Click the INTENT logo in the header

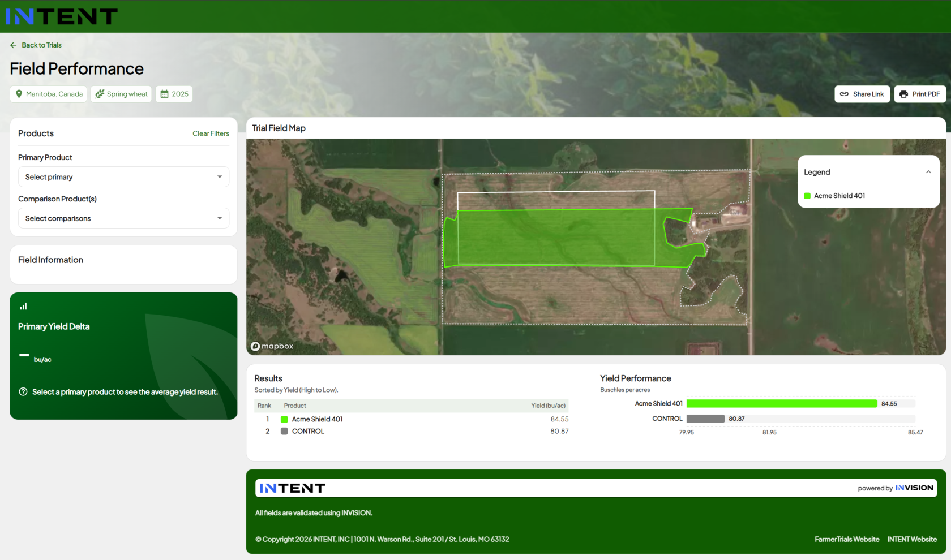pos(61,16)
